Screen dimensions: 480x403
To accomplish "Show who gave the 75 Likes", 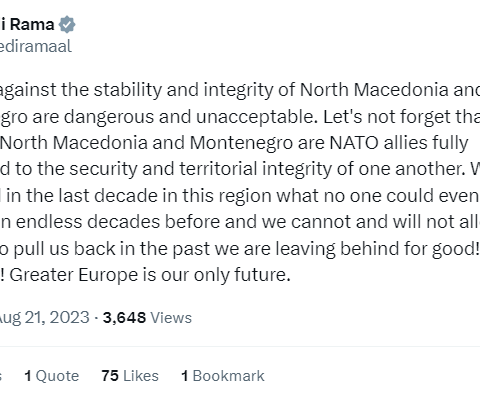I will [130, 376].
